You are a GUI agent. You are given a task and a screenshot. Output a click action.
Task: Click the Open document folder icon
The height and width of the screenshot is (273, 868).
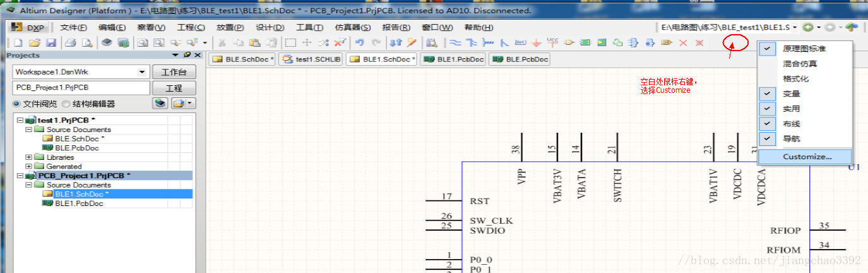tap(35, 43)
